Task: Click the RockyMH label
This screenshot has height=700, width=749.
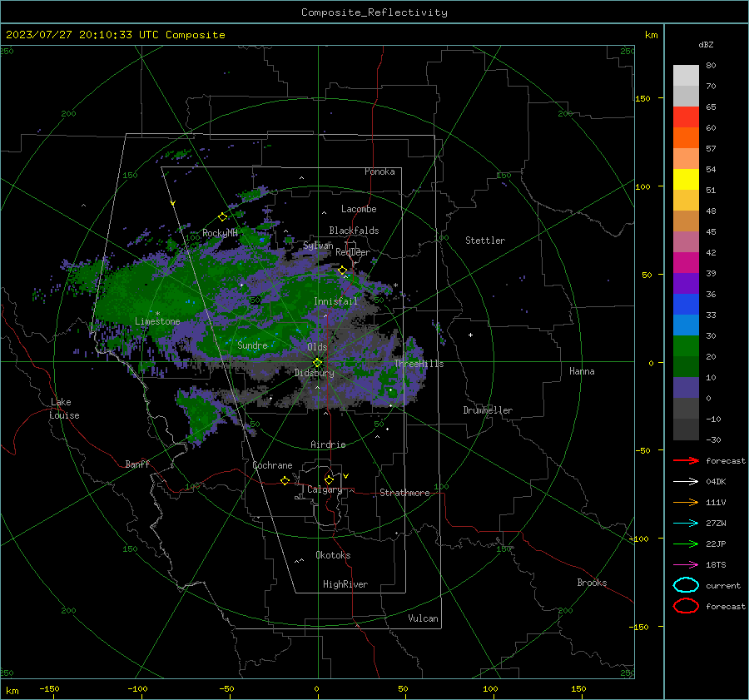Action: coord(220,233)
